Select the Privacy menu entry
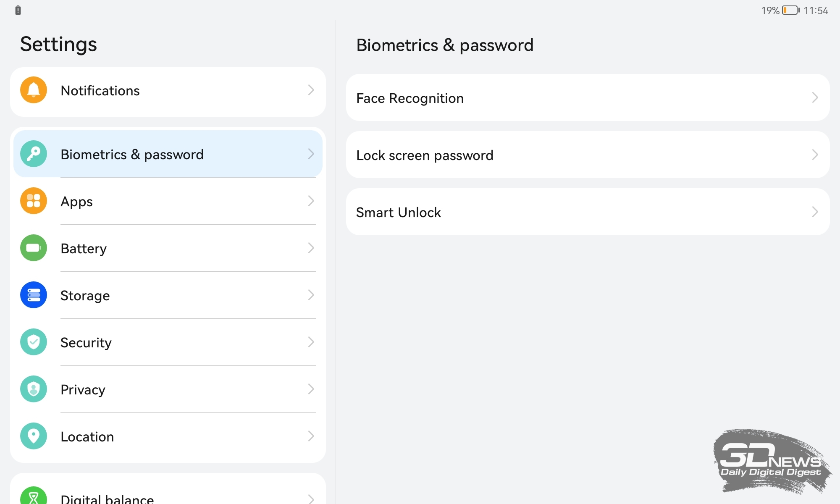Image resolution: width=840 pixels, height=504 pixels. (x=168, y=389)
